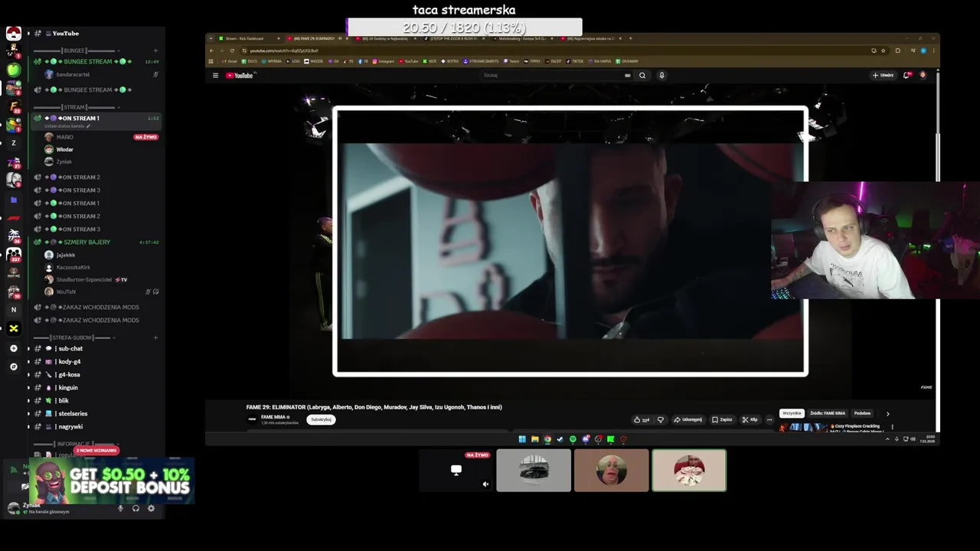Open the STREAMELEMENTS bookmark
This screenshot has width=980, height=551.
point(481,61)
